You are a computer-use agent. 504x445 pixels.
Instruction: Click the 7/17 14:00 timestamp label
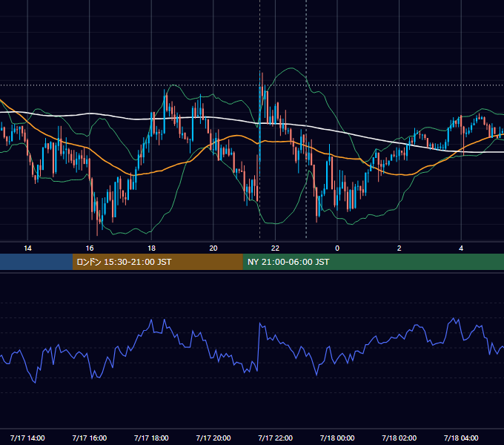pyautogui.click(x=27, y=438)
